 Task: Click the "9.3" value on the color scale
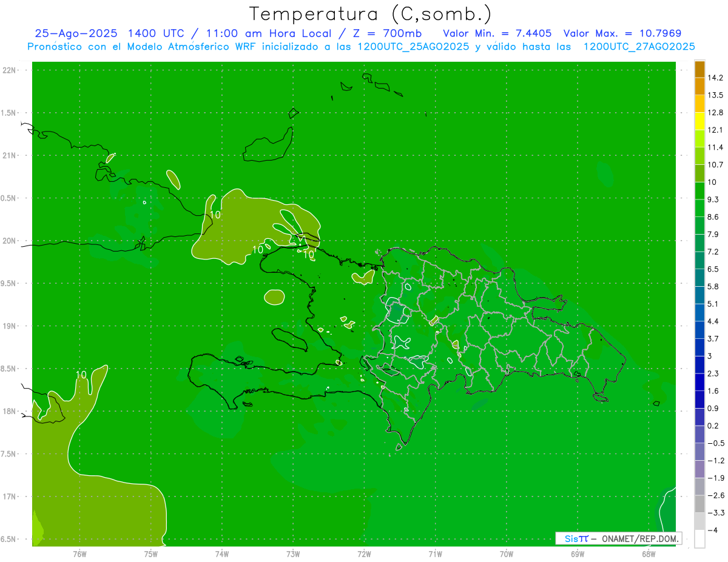pos(713,199)
